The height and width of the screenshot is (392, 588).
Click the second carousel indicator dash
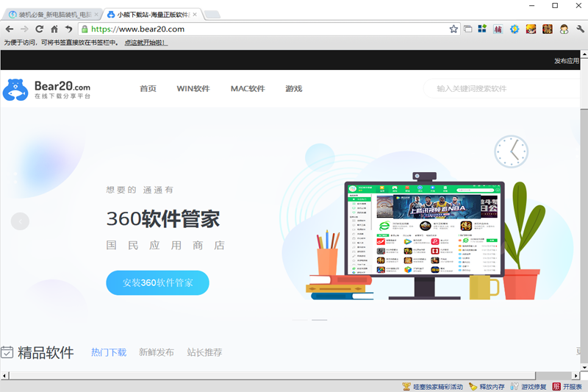(320, 320)
